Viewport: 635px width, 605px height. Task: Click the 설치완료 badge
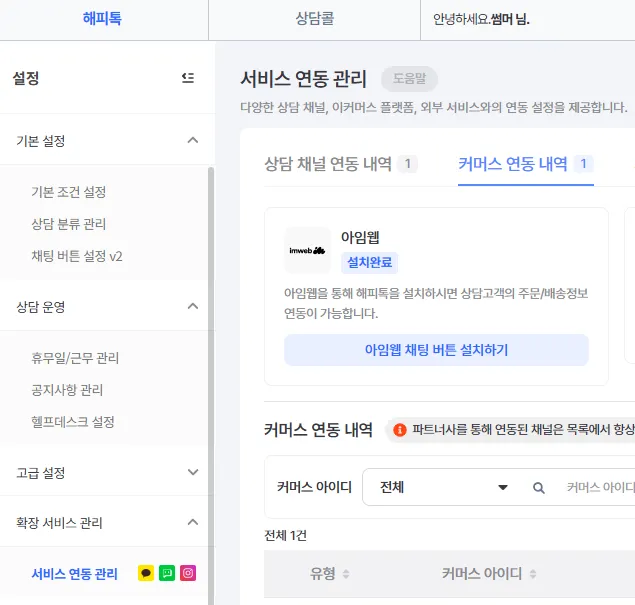369,263
